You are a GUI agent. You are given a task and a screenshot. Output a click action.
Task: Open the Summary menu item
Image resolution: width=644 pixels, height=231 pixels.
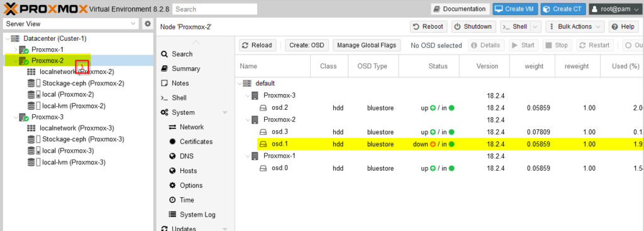click(x=180, y=69)
